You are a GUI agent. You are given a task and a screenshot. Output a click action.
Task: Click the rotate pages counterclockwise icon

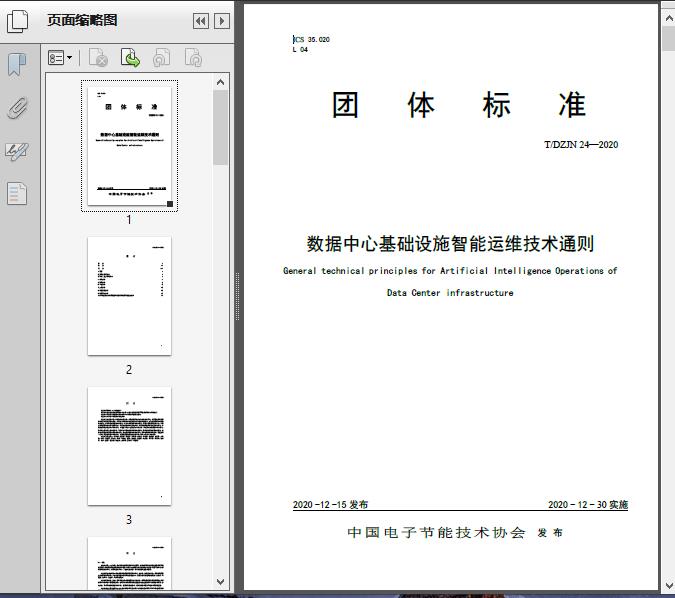161,58
